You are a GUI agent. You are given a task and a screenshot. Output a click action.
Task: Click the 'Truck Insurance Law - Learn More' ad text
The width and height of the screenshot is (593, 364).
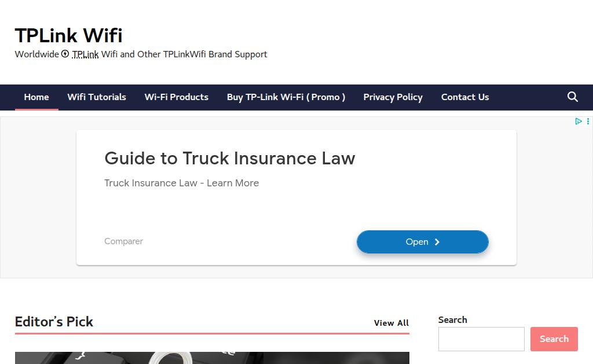click(x=181, y=183)
